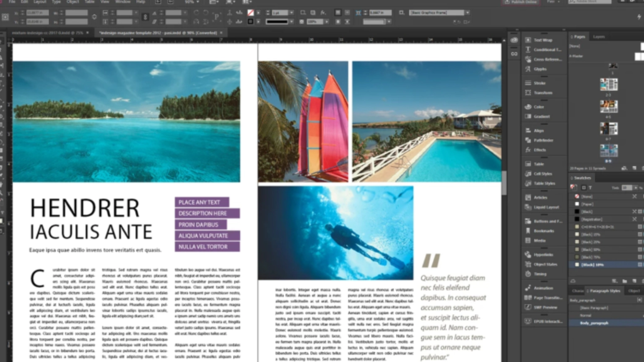Open the Bookmarks panel
The image size is (644, 362).
(543, 231)
